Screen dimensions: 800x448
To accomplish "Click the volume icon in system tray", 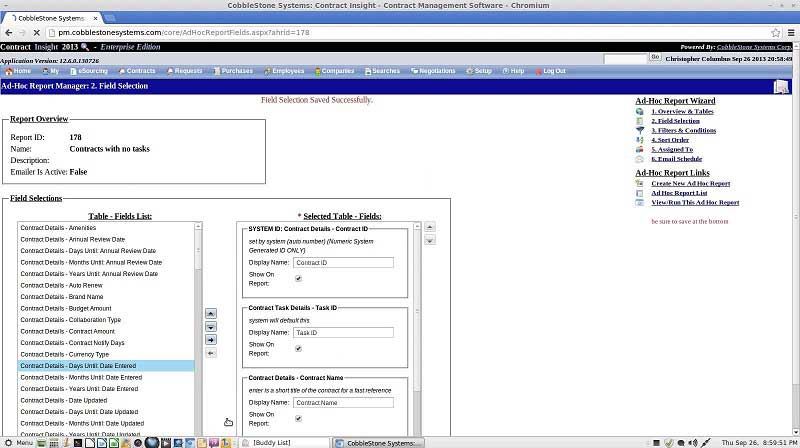I will [x=692, y=443].
